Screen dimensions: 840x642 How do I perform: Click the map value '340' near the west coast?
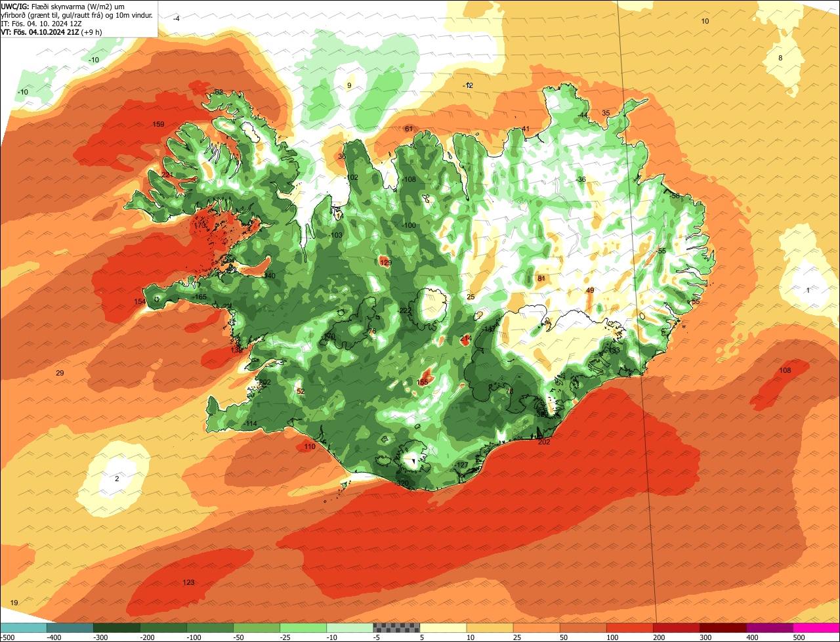pos(270,276)
